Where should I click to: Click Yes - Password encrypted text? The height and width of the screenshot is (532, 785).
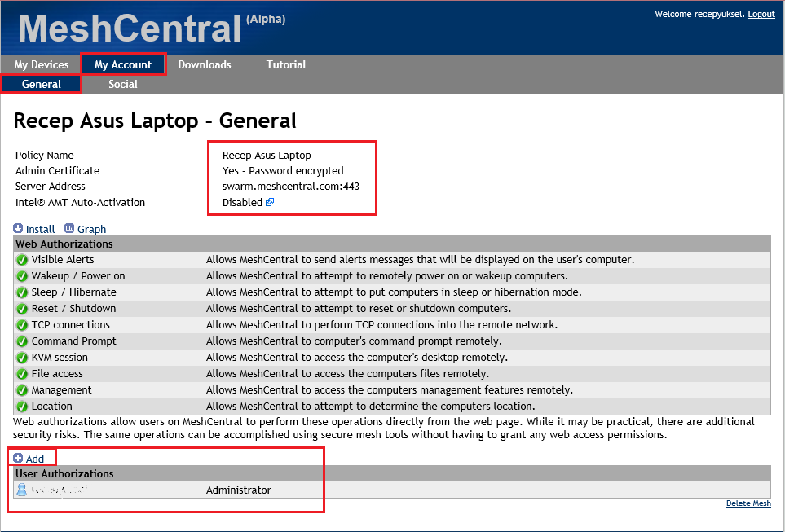[283, 170]
